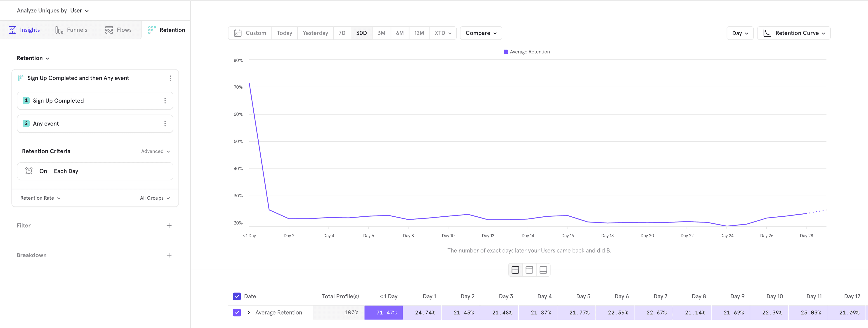Click the alarm clock icon near Each Day
The height and width of the screenshot is (328, 868).
(x=29, y=171)
